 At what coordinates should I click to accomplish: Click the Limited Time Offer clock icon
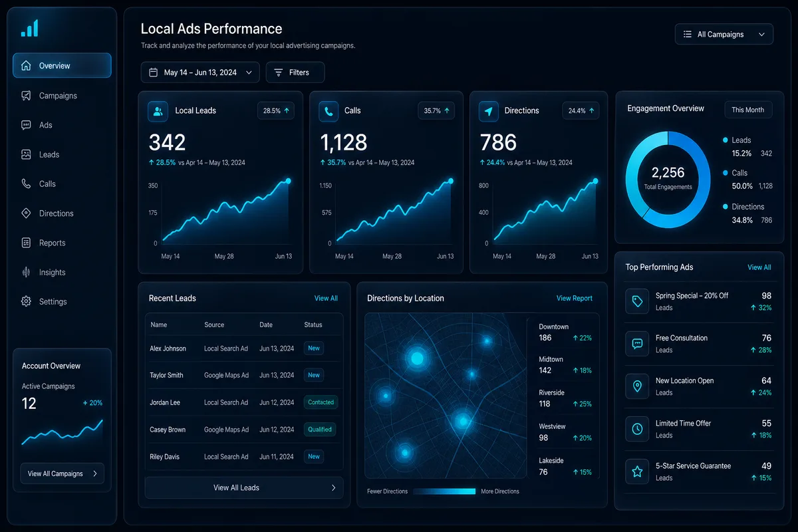[x=637, y=429]
